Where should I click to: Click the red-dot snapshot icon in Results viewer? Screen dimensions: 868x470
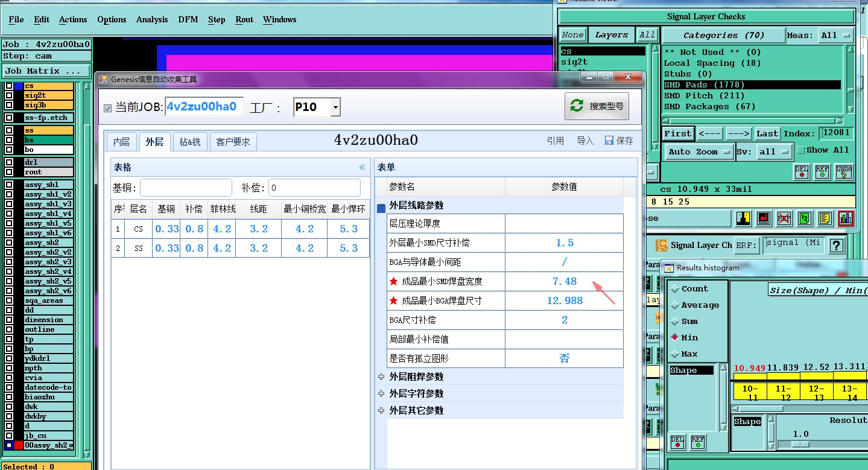coord(764,218)
